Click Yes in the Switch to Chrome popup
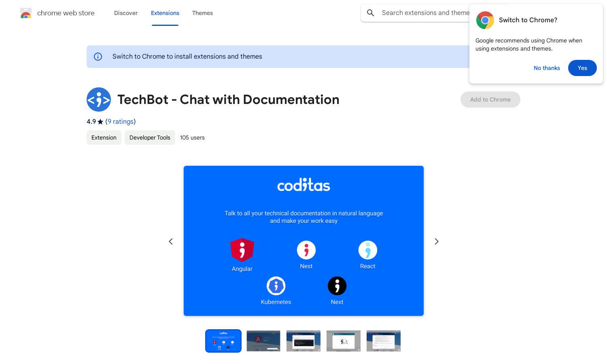 [582, 68]
